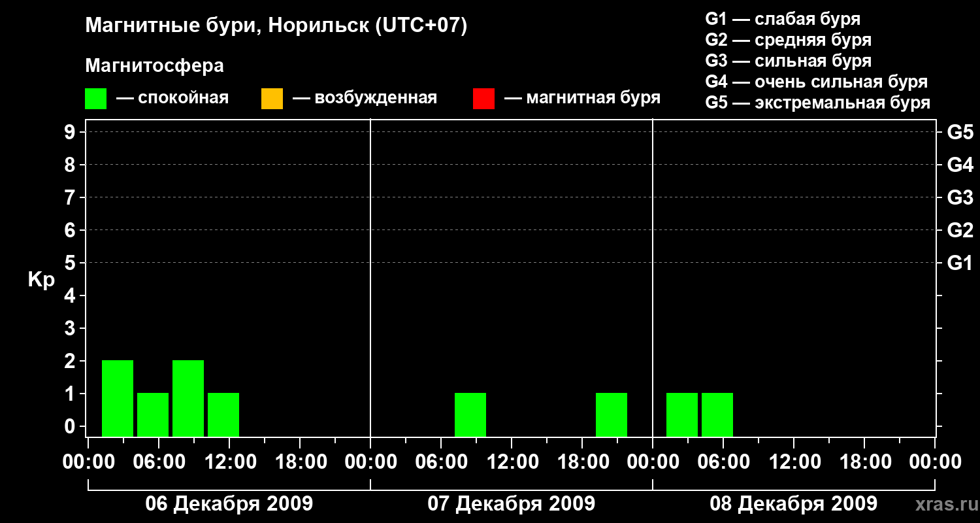Click 'G1 — слабая буря' legend line
Viewport: 980px width, 523px height.
(x=783, y=19)
